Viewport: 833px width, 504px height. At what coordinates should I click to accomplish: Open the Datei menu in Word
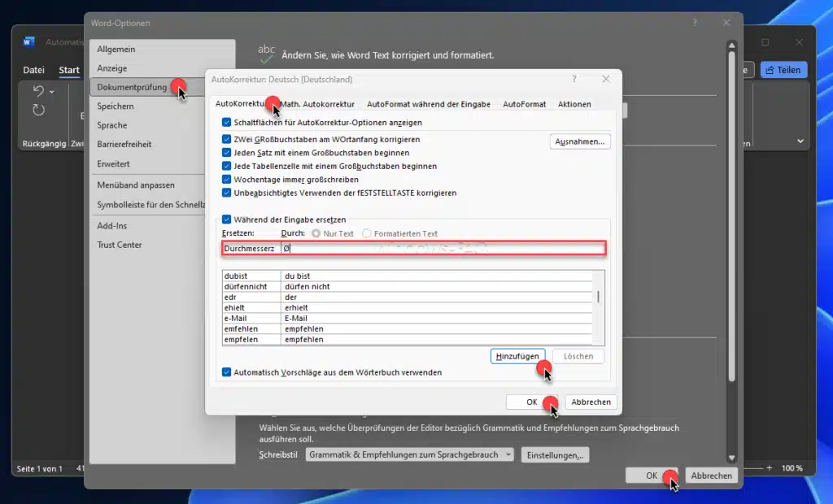[x=33, y=70]
